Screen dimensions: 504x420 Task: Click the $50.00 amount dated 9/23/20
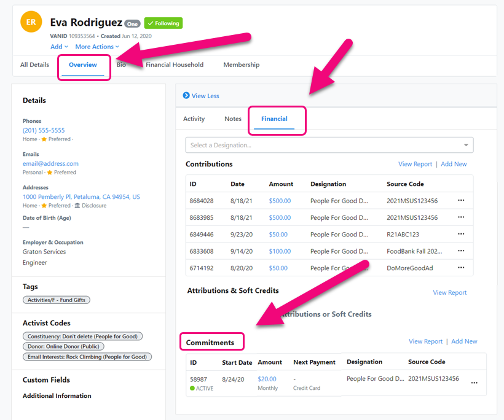click(x=278, y=235)
